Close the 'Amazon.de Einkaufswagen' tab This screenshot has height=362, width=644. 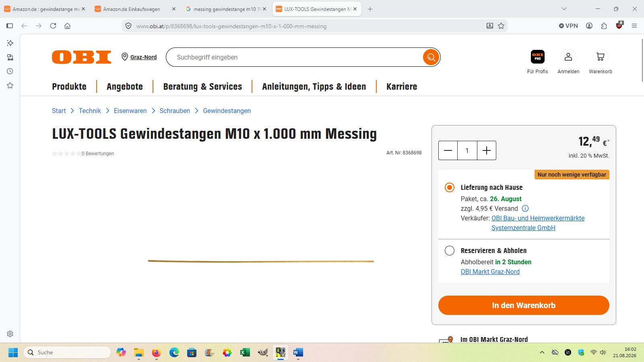[x=174, y=9]
